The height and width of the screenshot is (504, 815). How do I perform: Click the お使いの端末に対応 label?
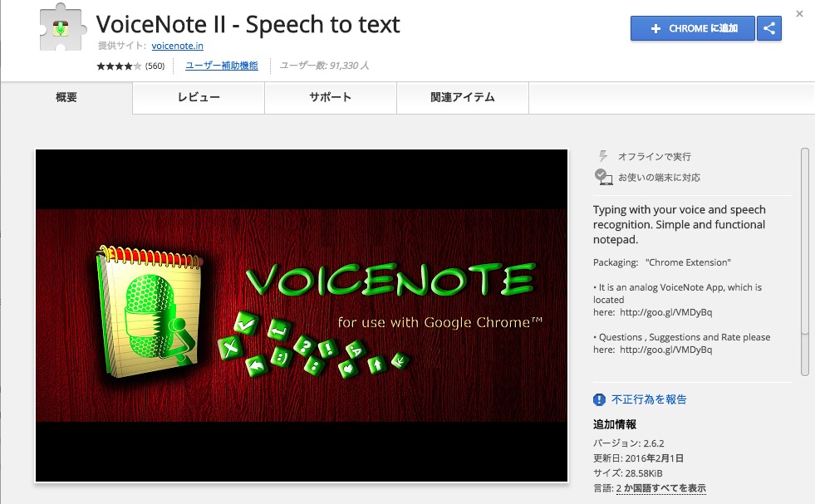point(659,177)
